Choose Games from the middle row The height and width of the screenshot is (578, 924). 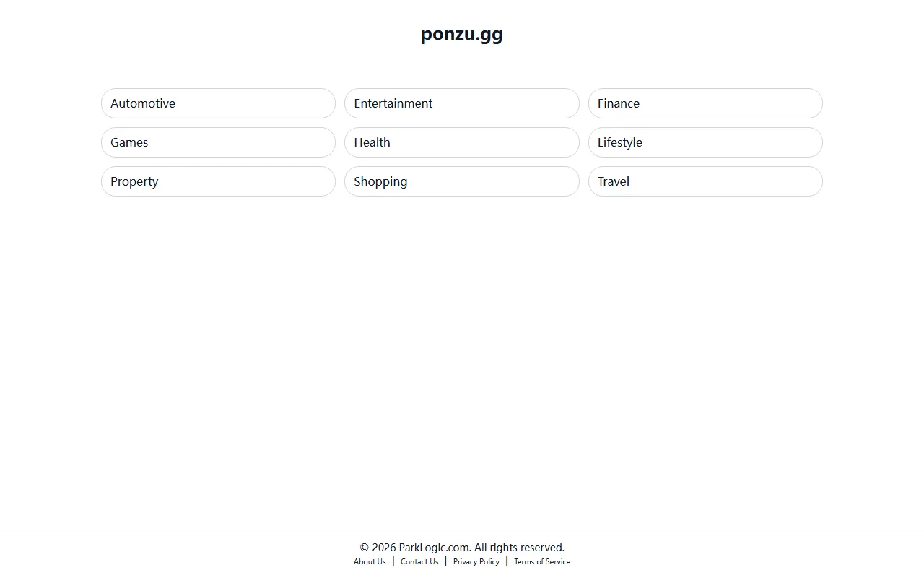(x=218, y=142)
